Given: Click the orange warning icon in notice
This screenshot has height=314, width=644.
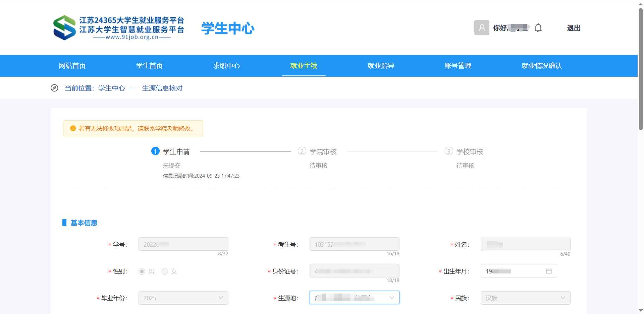Looking at the screenshot, I should coord(73,128).
